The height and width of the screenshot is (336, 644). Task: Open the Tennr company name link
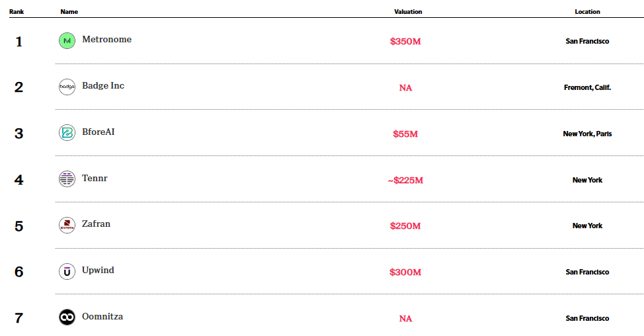tap(95, 178)
